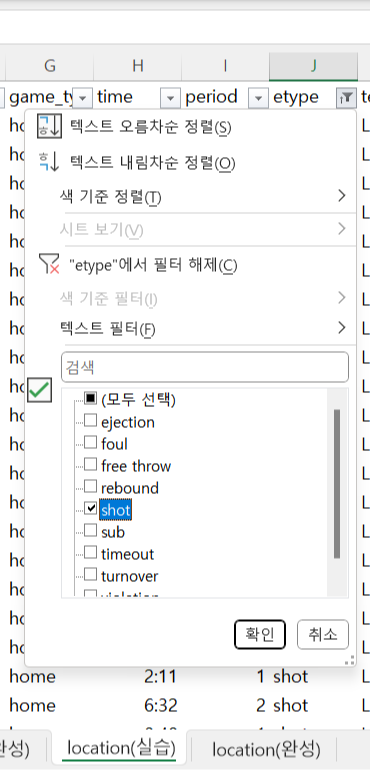This screenshot has width=370, height=770.
Task: Open the game_type column filter dropdown
Action: pos(83,98)
